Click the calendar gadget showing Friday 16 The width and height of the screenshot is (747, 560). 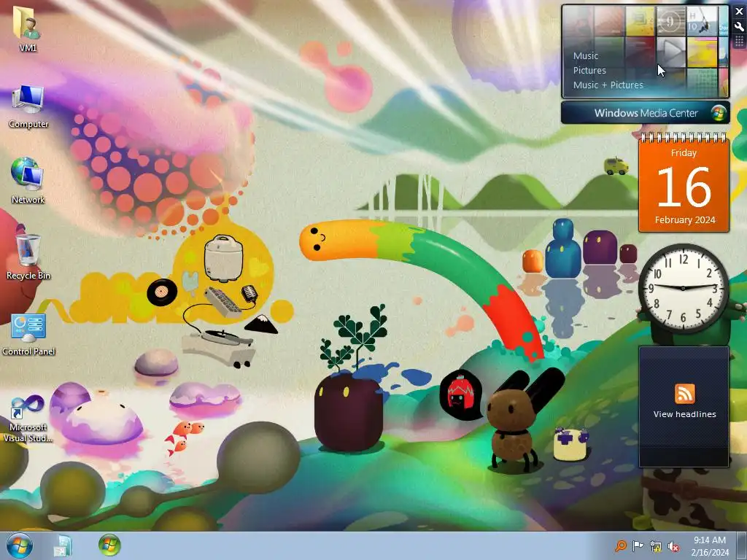(x=684, y=183)
